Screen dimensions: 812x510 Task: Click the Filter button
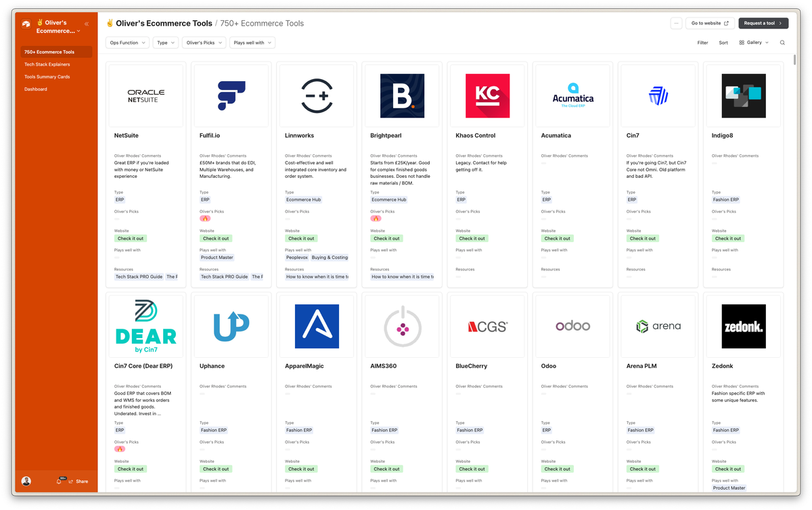703,43
